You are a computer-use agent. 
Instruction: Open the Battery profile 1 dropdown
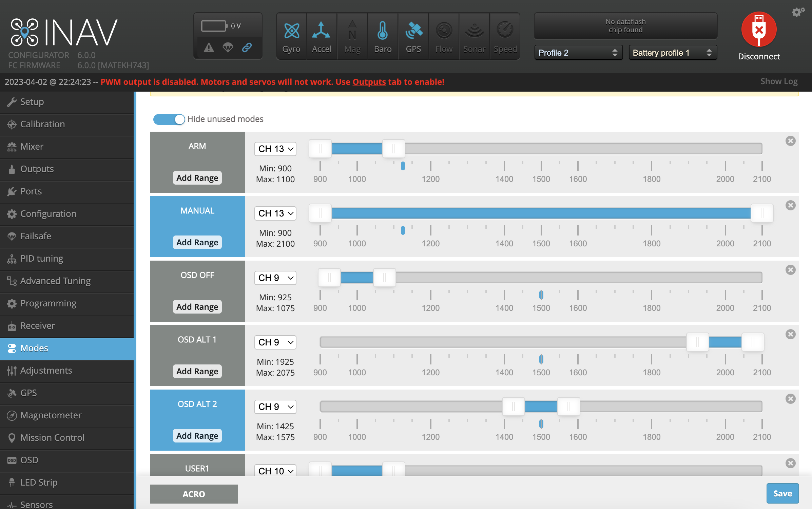click(672, 53)
